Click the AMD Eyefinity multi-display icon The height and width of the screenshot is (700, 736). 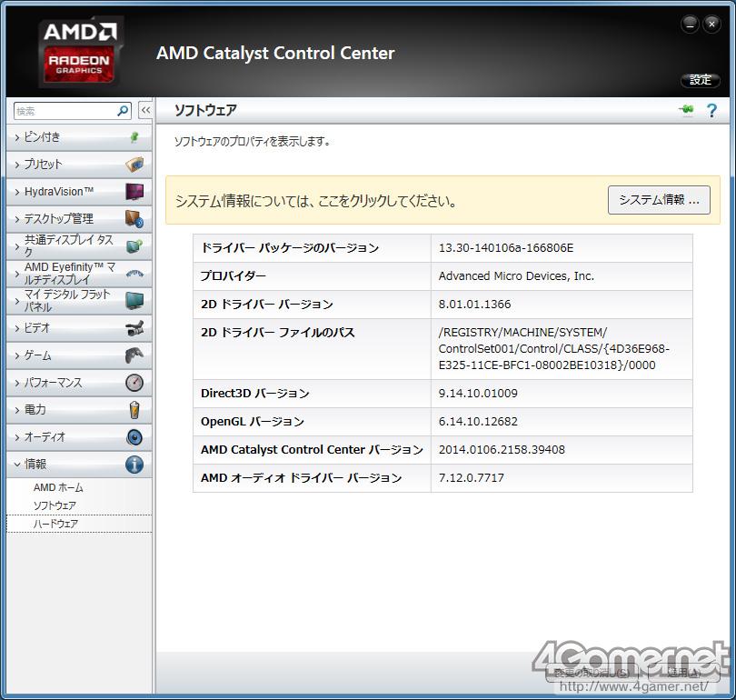134,274
